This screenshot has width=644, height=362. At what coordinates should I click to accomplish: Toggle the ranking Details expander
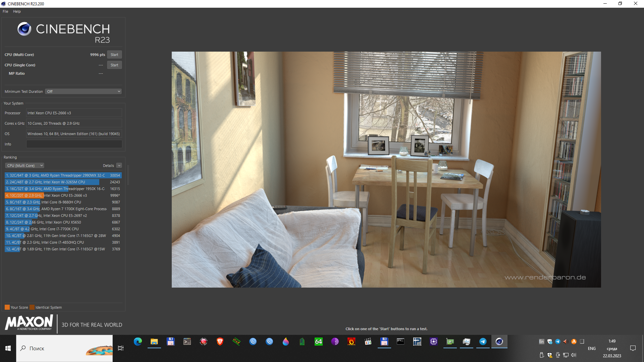119,166
